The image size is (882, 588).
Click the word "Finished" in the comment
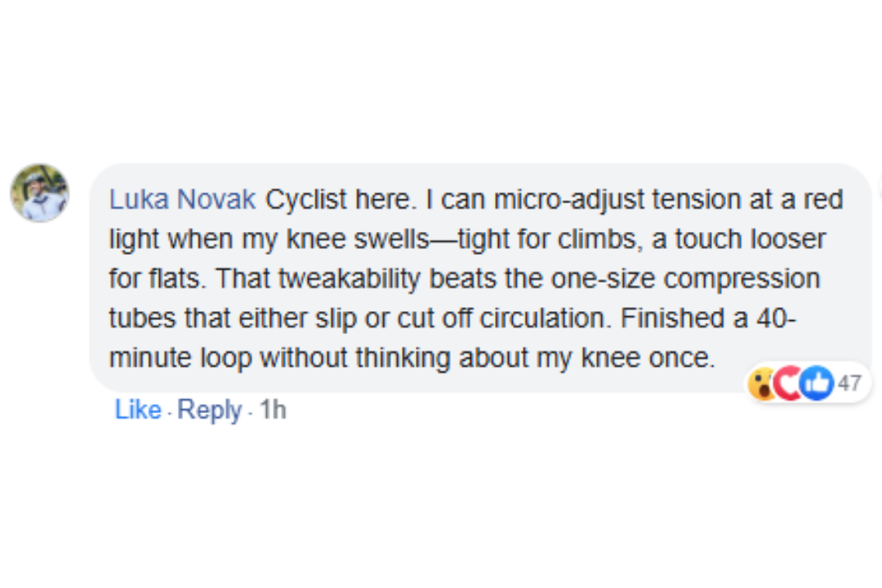tap(673, 318)
